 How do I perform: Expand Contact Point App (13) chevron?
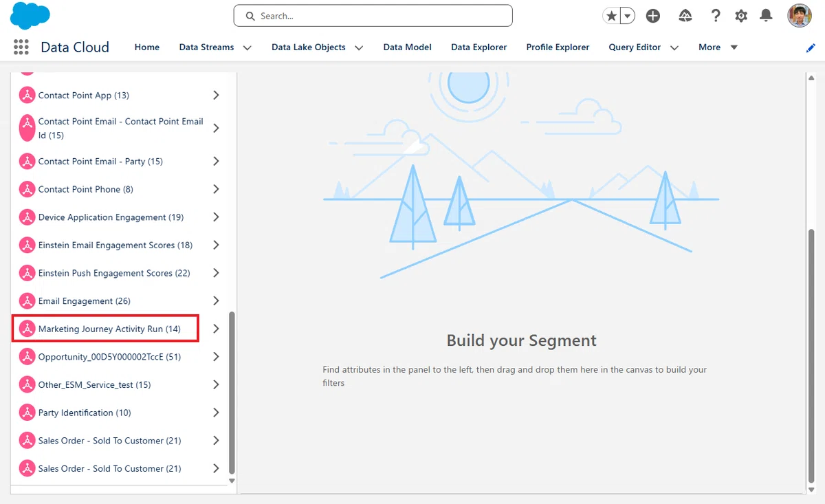click(216, 95)
